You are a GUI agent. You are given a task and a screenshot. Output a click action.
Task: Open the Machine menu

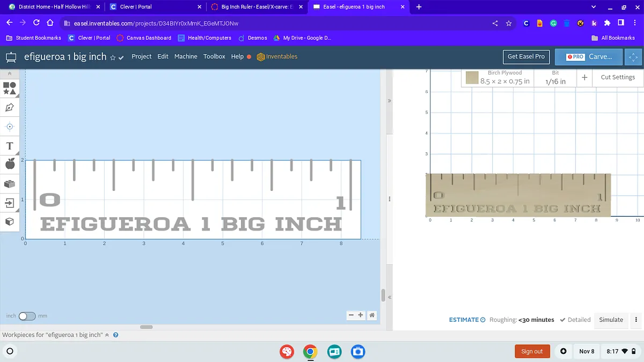pyautogui.click(x=186, y=56)
